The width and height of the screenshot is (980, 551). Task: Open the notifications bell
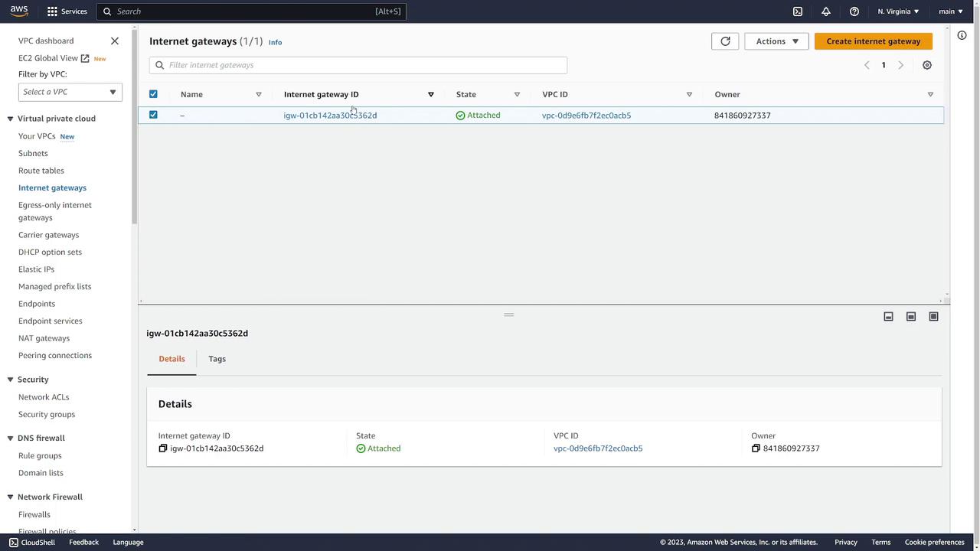click(x=826, y=11)
